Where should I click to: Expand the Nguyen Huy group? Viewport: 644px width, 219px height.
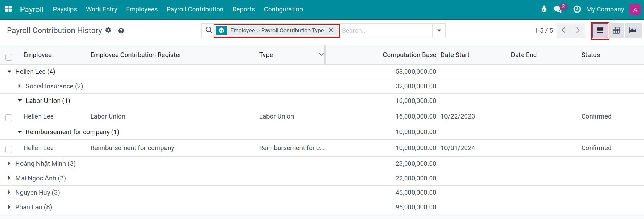[x=9, y=192]
